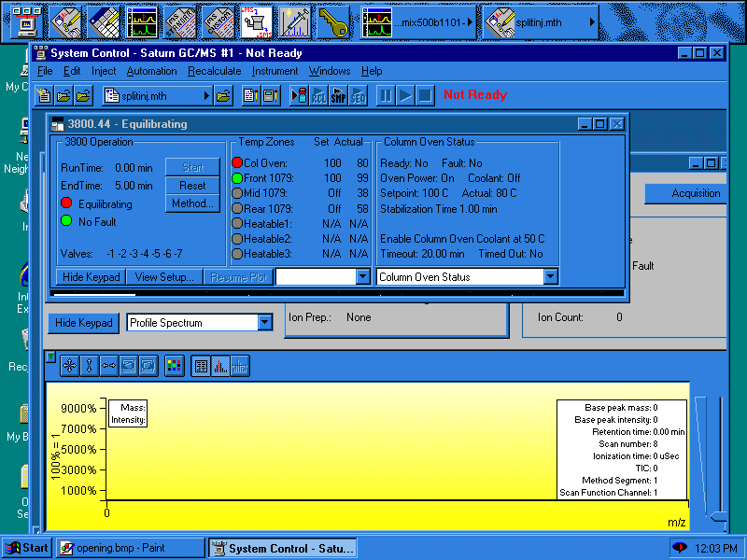Click the first open-folder toolbar icon
747x560 pixels.
63,96
